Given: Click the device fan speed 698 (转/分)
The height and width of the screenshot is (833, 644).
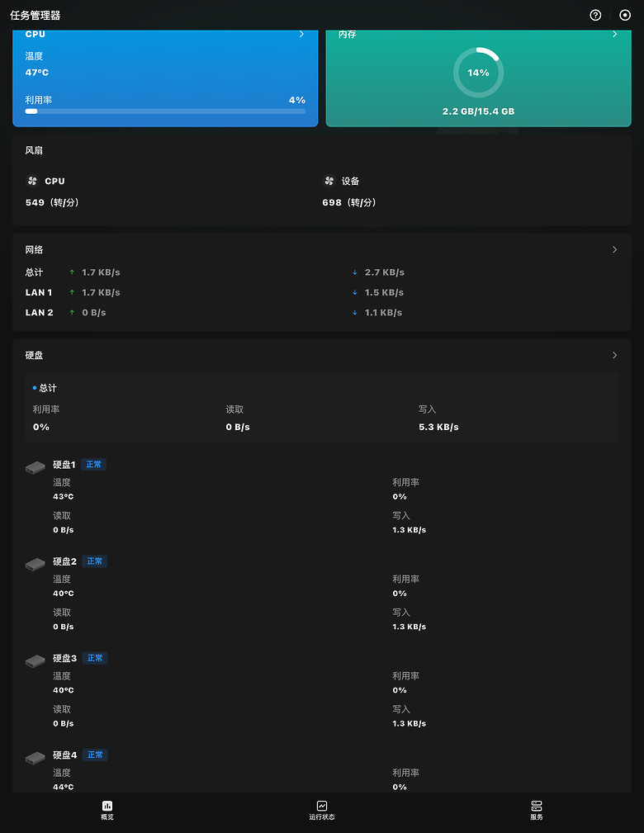Looking at the screenshot, I should 349,202.
